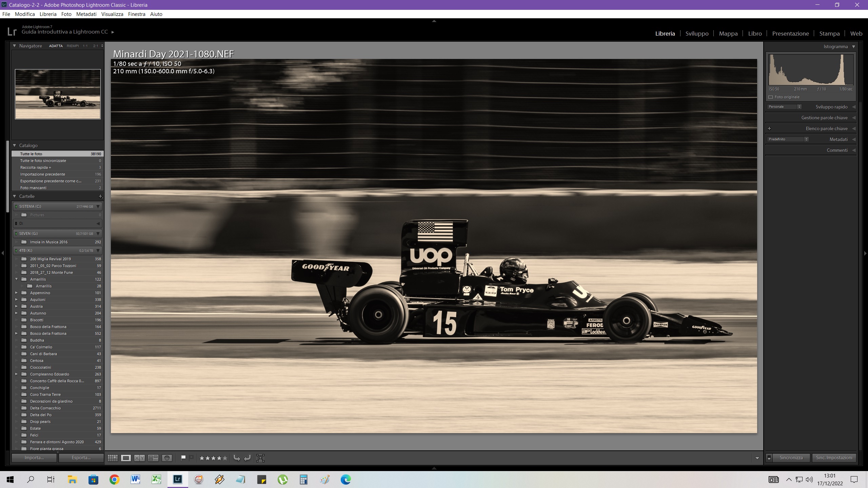Screen dimensions: 868x488
Task: Open Survey view icon in toolbar
Action: click(153, 458)
